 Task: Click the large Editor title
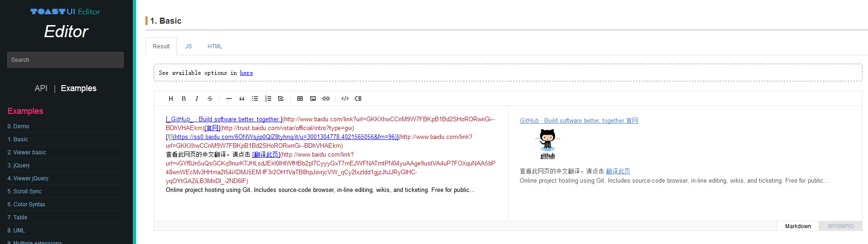coord(66,32)
